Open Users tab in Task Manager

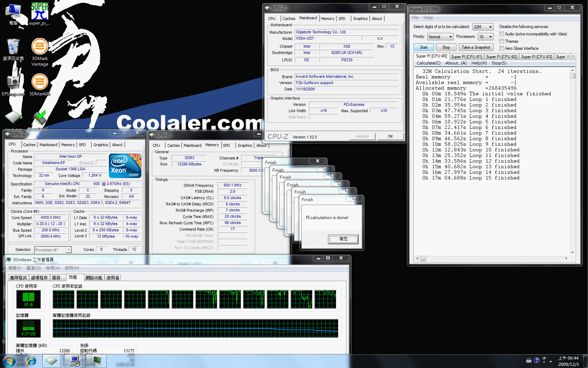point(113,278)
